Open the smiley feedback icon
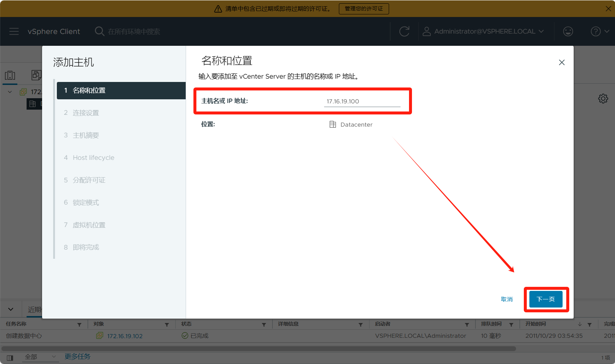Screen dimensions: 615x364 click(568, 31)
